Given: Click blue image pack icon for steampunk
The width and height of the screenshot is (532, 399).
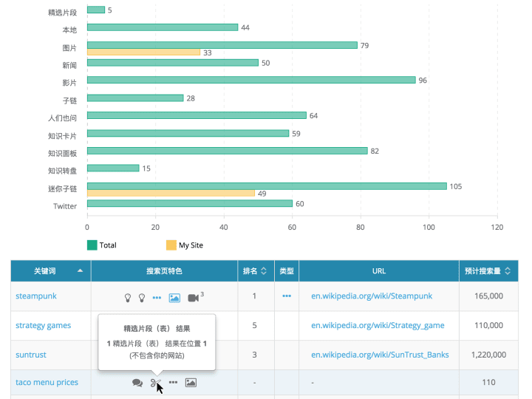Looking at the screenshot, I should click(x=174, y=297).
